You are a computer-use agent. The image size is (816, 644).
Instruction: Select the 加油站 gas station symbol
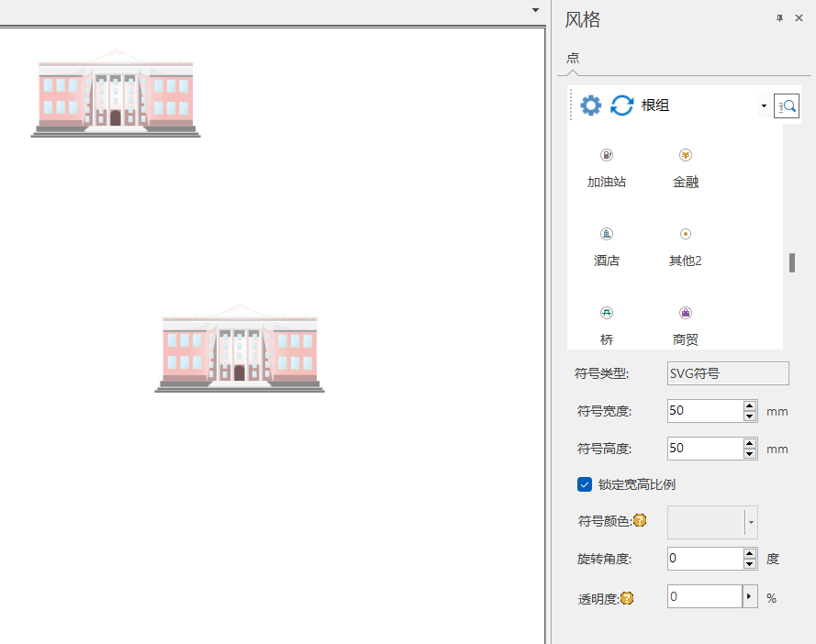click(x=607, y=169)
